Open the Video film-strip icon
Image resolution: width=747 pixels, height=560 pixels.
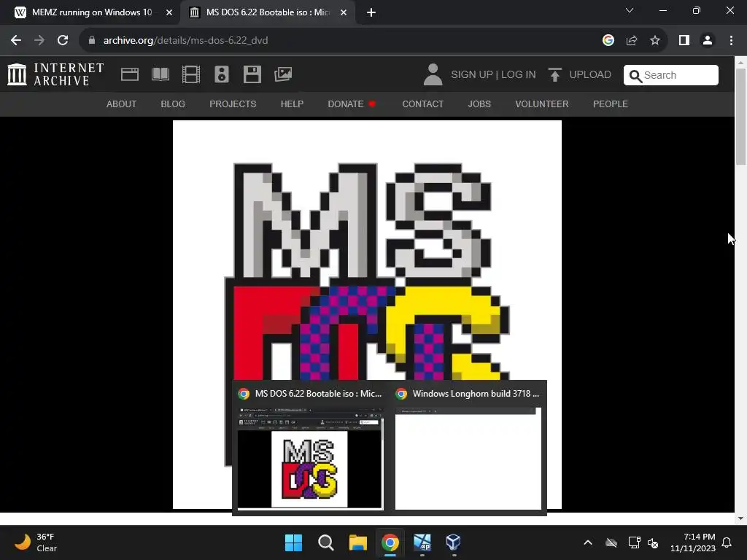tap(191, 75)
